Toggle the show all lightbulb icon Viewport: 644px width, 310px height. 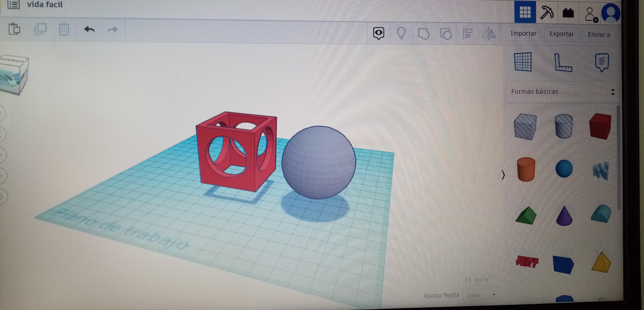click(401, 33)
